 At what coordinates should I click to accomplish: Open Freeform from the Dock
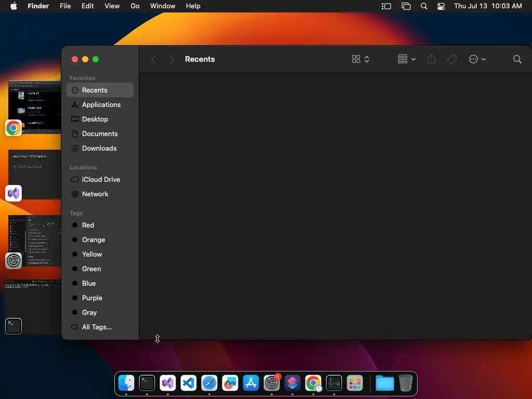(x=230, y=383)
